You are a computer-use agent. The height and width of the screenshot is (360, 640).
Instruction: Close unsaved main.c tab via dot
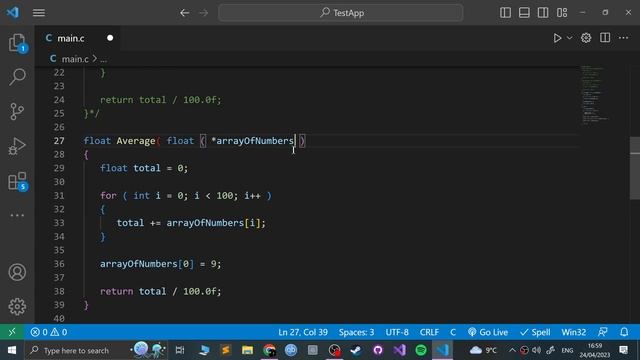click(x=110, y=38)
